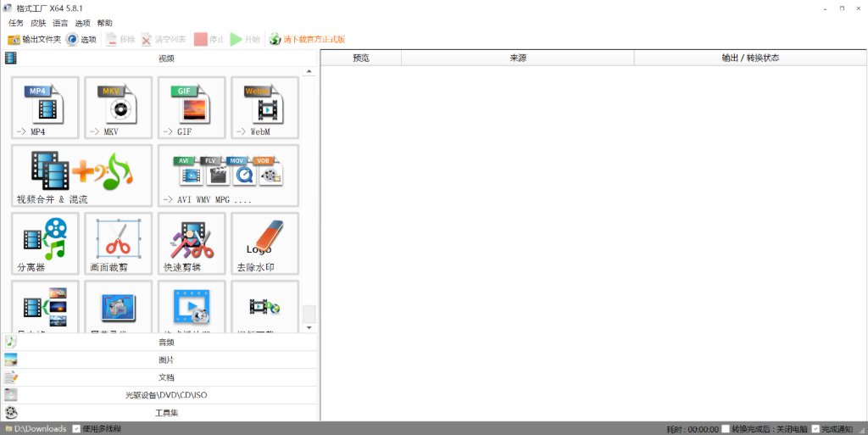Choose the -> GIF conversion tile
This screenshot has width=868, height=435.
click(x=192, y=108)
